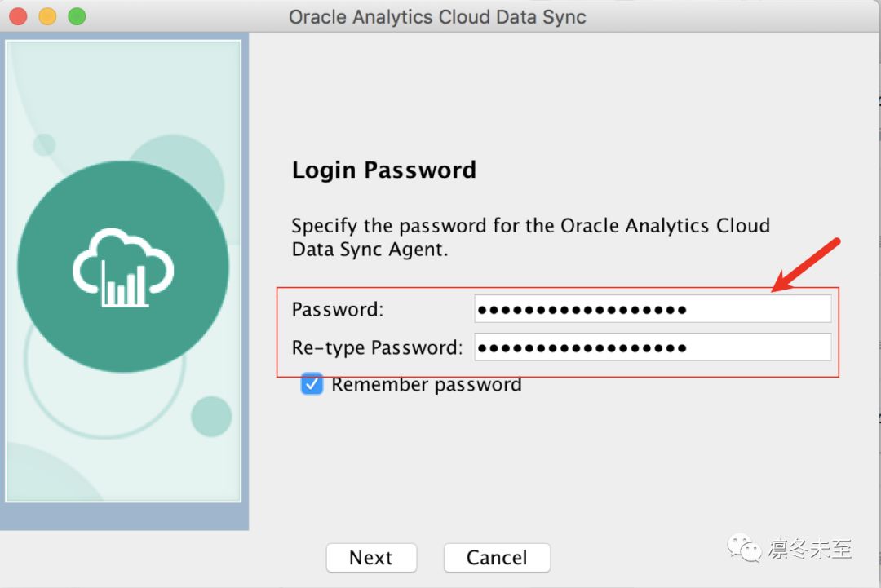This screenshot has height=588, width=881.
Task: Minimize the window with the yellow button
Action: point(47,16)
